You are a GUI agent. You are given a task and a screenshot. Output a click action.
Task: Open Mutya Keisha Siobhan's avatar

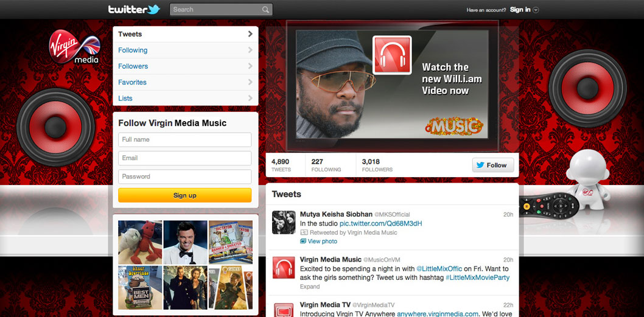(284, 223)
